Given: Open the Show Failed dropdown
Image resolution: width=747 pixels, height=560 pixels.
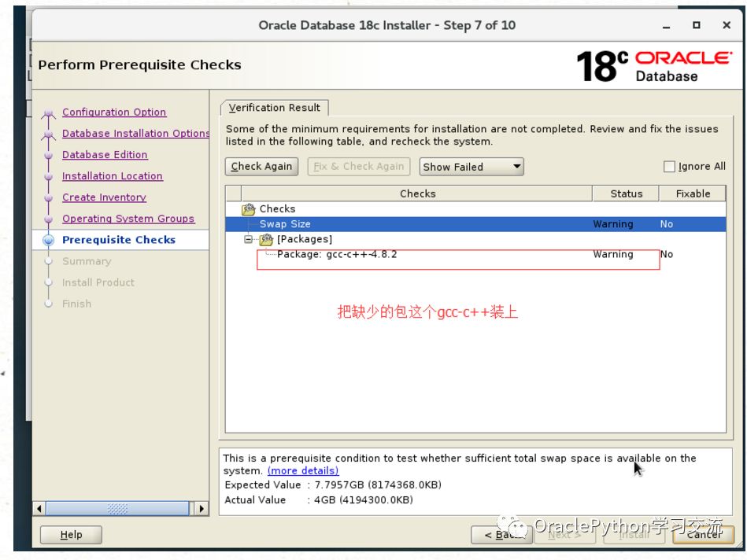Looking at the screenshot, I should point(471,167).
